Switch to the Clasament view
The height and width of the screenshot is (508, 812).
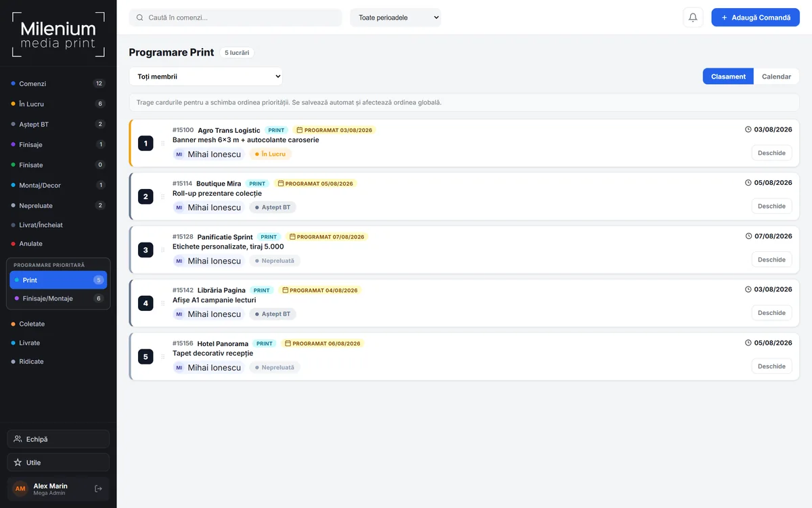tap(728, 77)
